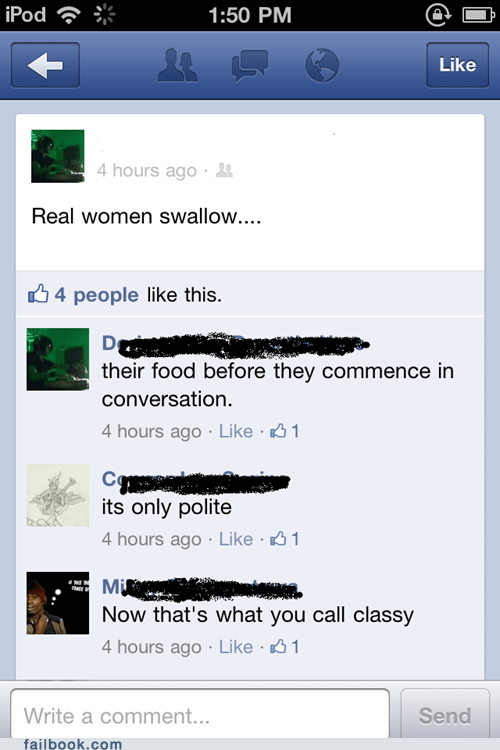Viewport: 500px width, 750px height.
Task: Tap the back arrow button
Action: 45,65
